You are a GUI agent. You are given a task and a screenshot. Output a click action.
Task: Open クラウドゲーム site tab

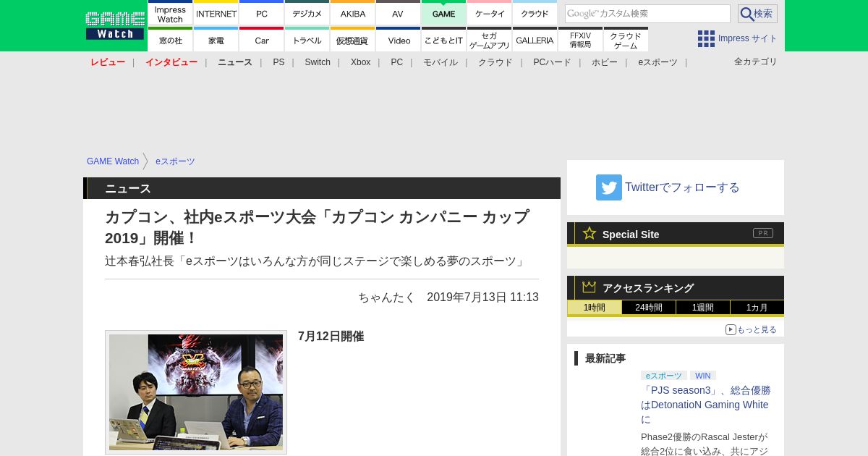point(626,39)
